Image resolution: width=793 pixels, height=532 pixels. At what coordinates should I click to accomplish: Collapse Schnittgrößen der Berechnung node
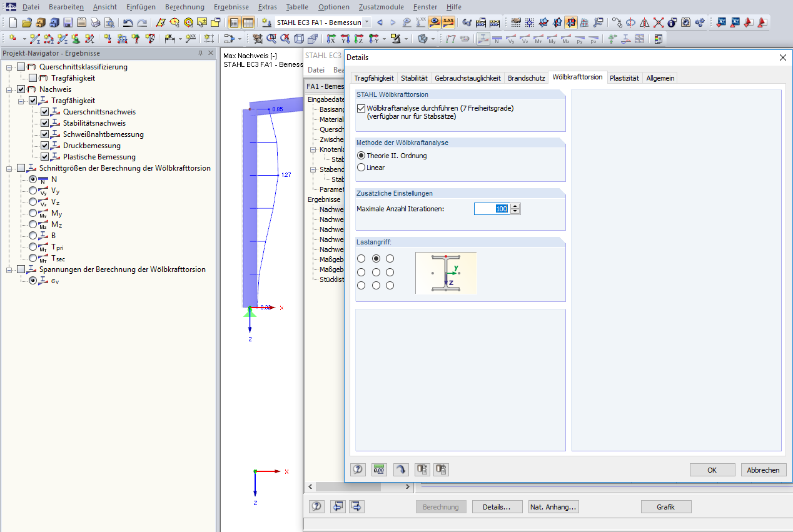[9, 168]
